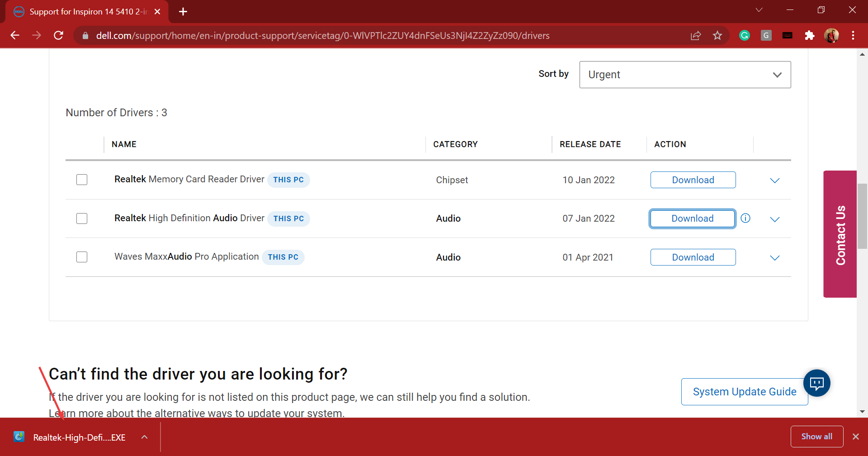Click THIS PC badge on Memory Card row

[288, 180]
